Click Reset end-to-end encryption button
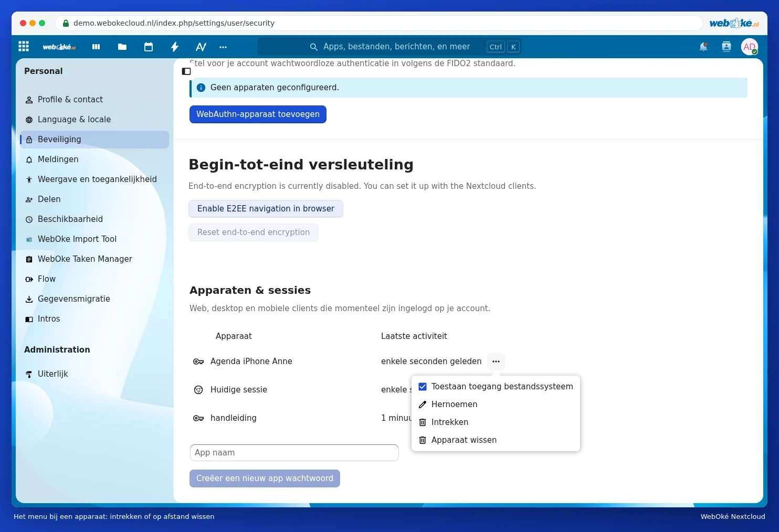The width and height of the screenshot is (779, 532). point(254,232)
